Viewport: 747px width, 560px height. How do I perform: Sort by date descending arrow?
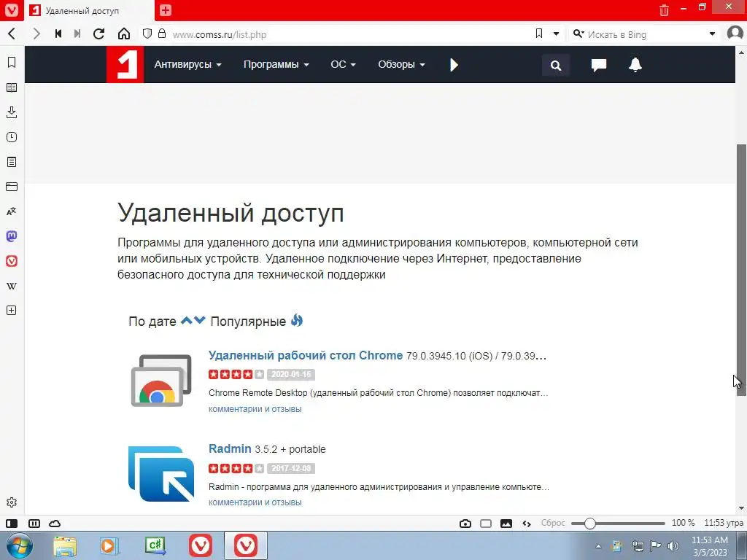pyautogui.click(x=200, y=321)
